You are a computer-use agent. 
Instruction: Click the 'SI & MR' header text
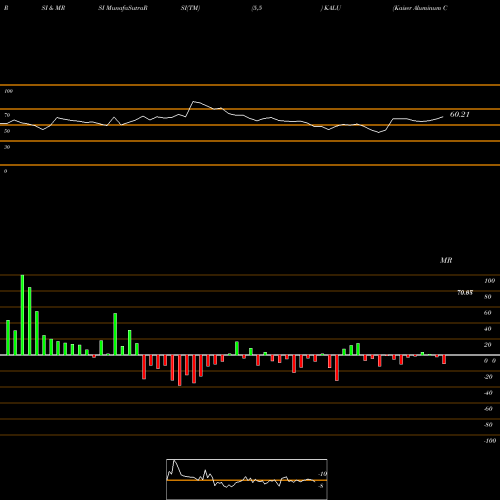tap(53, 8)
